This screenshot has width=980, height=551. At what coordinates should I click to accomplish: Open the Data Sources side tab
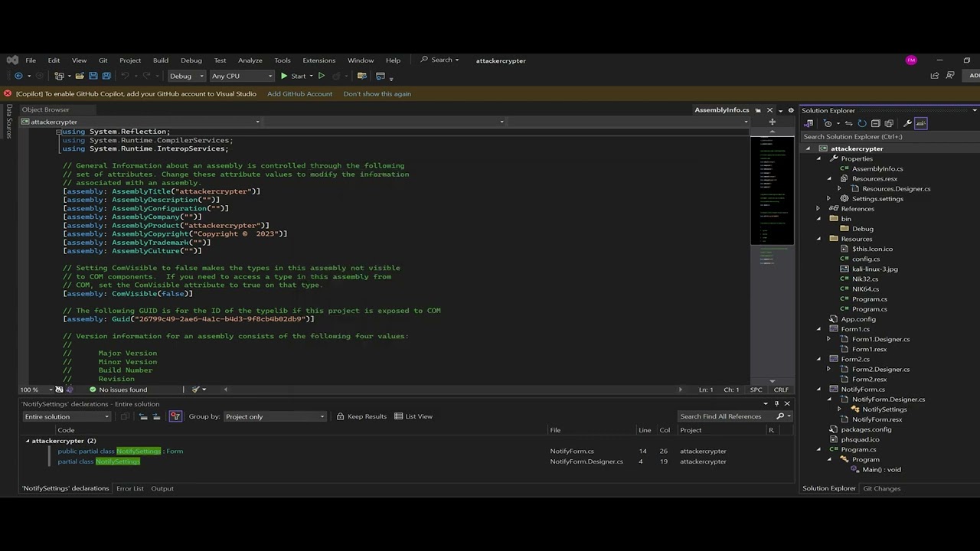[x=9, y=122]
